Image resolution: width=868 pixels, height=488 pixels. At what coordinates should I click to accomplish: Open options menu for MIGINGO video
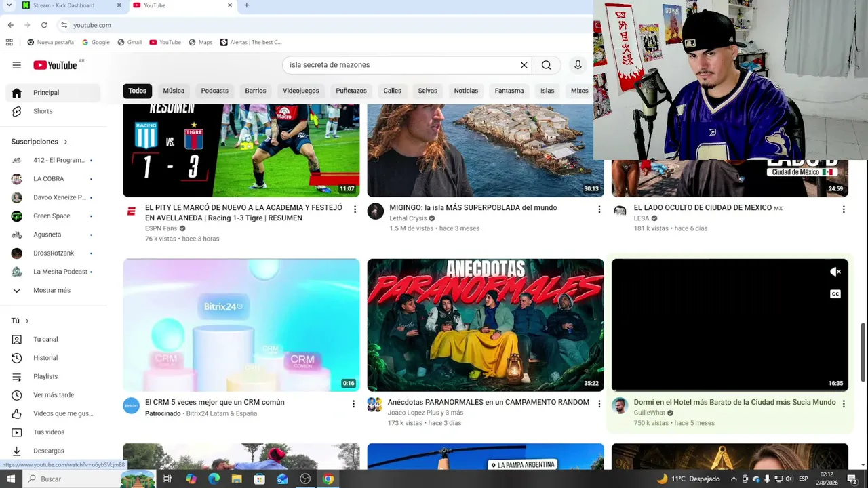(599, 209)
